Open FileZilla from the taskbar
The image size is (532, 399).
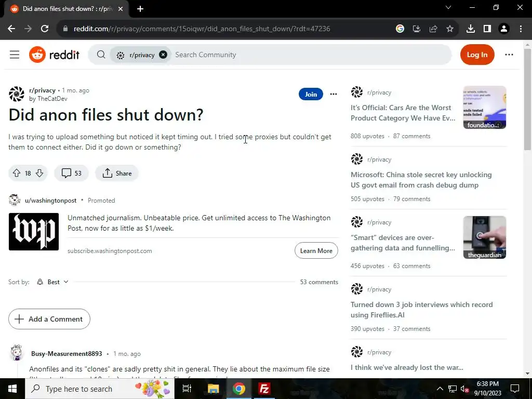264,389
